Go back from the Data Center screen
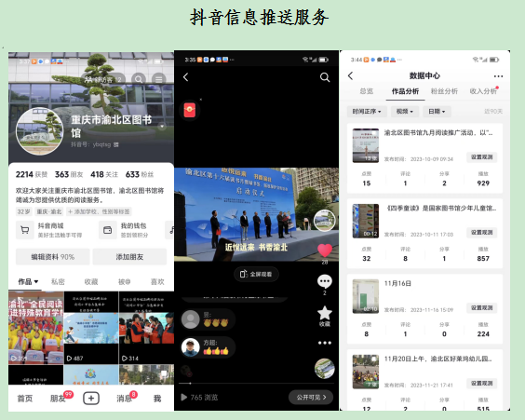Image resolution: width=525 pixels, height=420 pixels. pyautogui.click(x=351, y=75)
